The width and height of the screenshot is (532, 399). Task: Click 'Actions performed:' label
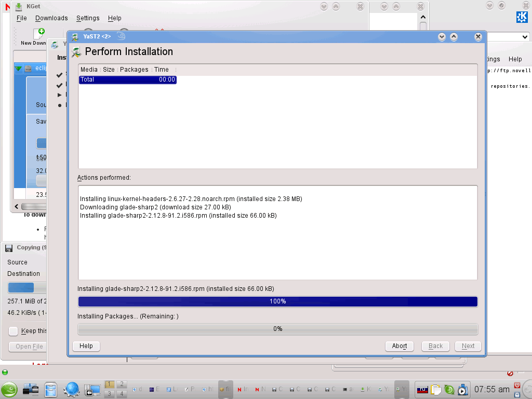[x=104, y=178]
